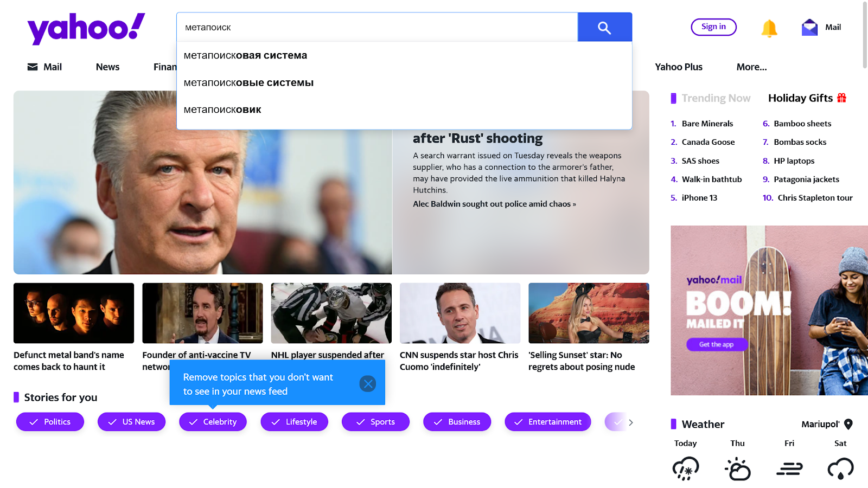The image size is (868, 488).
Task: Open News in navigation bar
Action: [107, 67]
